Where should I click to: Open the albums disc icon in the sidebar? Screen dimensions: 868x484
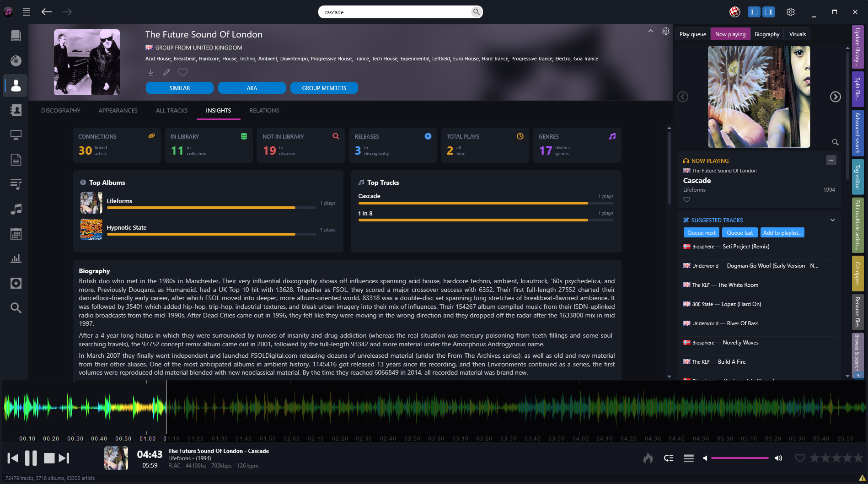click(16, 60)
